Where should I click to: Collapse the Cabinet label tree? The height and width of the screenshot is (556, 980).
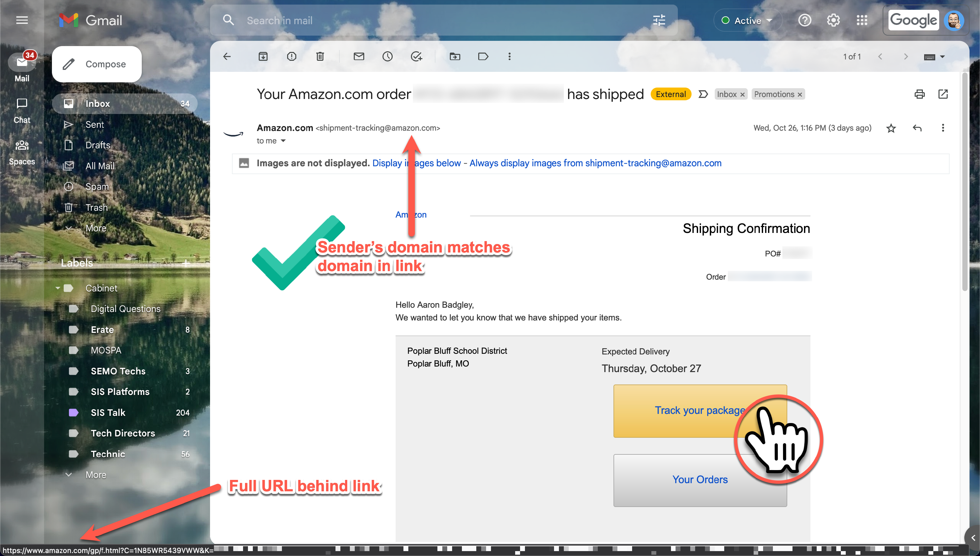(x=57, y=288)
